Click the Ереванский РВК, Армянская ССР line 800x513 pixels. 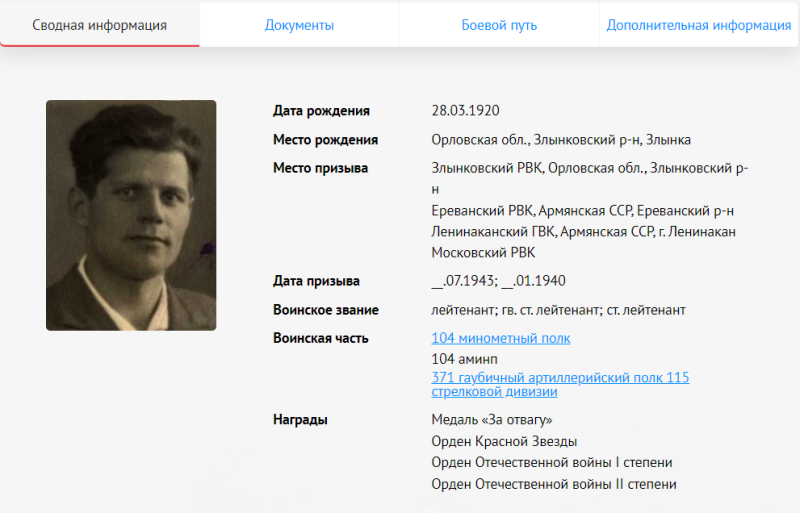coord(582,210)
